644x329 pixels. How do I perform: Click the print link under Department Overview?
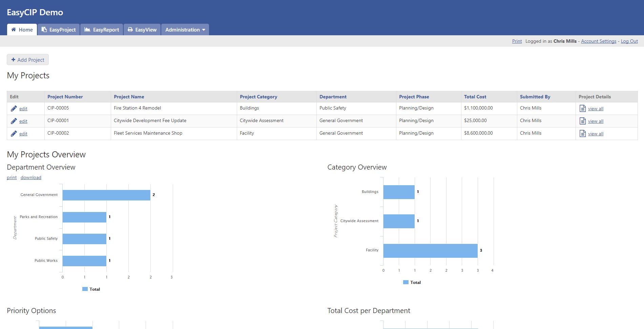point(12,177)
